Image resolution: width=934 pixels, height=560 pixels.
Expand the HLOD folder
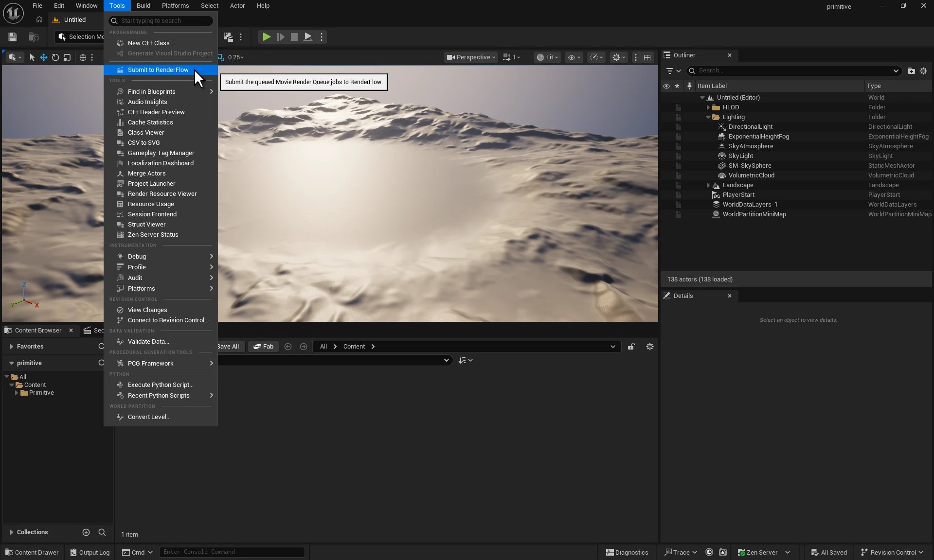708,107
